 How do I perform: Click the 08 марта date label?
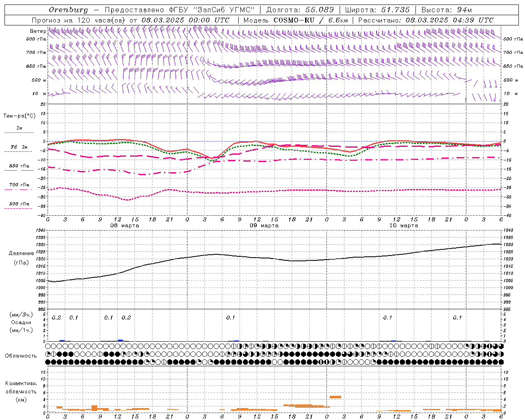[x=125, y=226]
